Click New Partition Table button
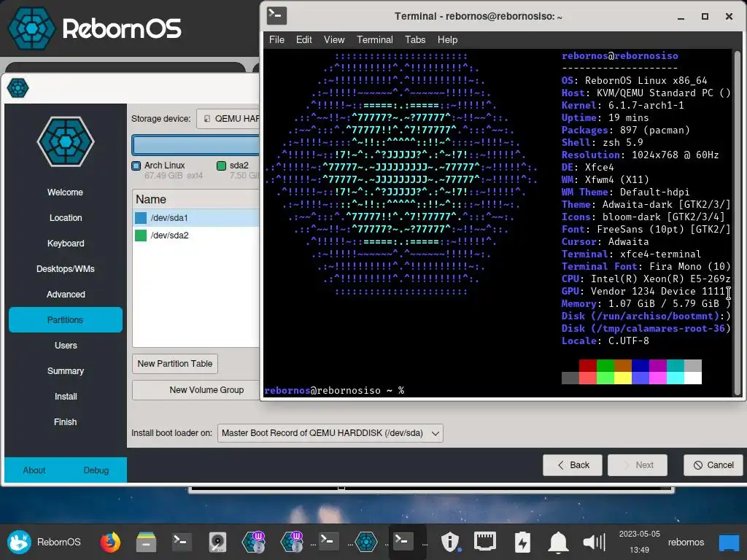Image resolution: width=747 pixels, height=560 pixels. [175, 364]
